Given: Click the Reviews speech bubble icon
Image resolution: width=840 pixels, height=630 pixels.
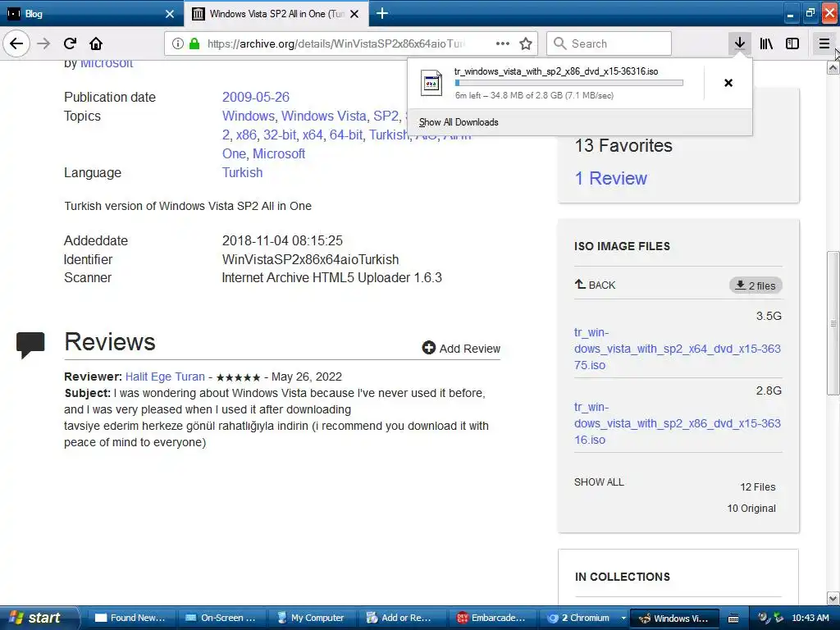Looking at the screenshot, I should [30, 345].
